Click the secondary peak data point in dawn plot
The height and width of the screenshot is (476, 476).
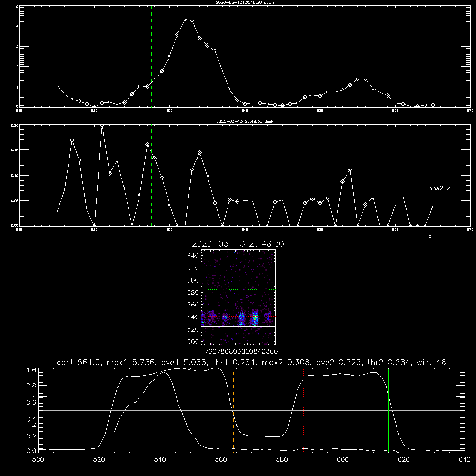tap(358, 79)
